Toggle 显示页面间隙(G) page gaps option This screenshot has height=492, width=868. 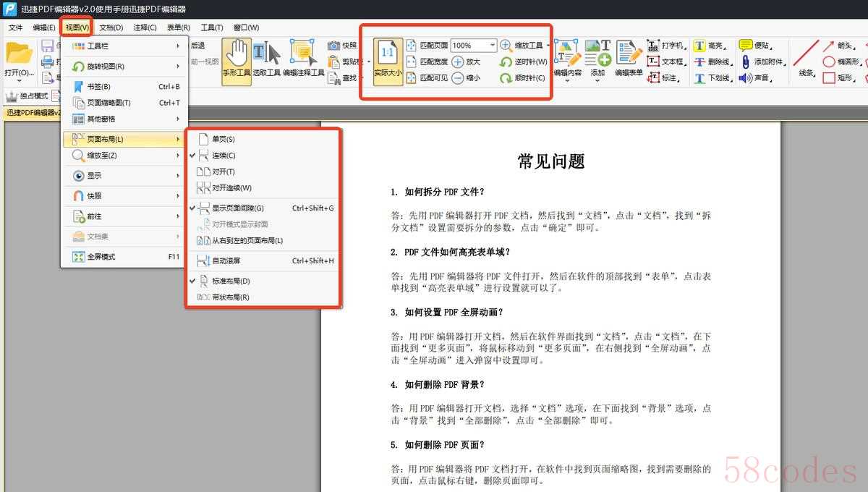click(x=263, y=208)
